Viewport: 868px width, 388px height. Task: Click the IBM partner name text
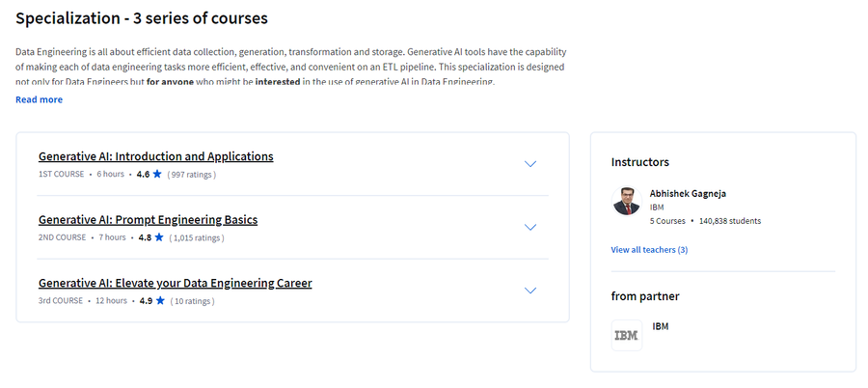coord(661,326)
